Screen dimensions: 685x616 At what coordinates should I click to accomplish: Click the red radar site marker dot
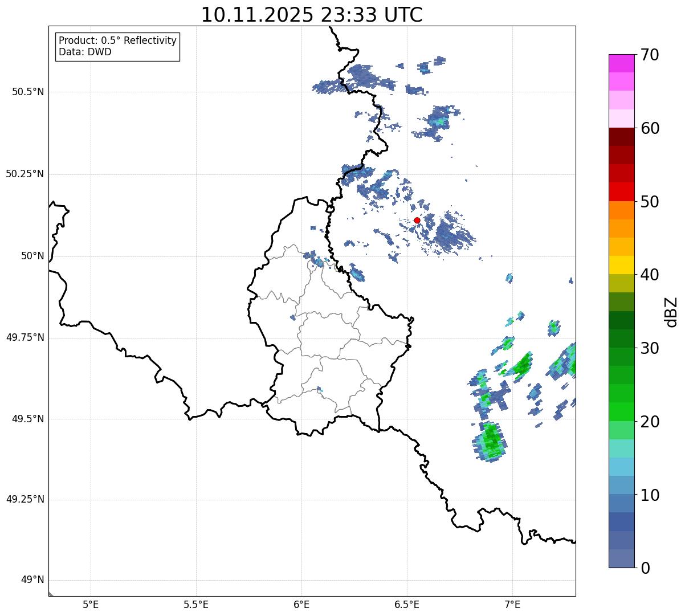point(417,220)
